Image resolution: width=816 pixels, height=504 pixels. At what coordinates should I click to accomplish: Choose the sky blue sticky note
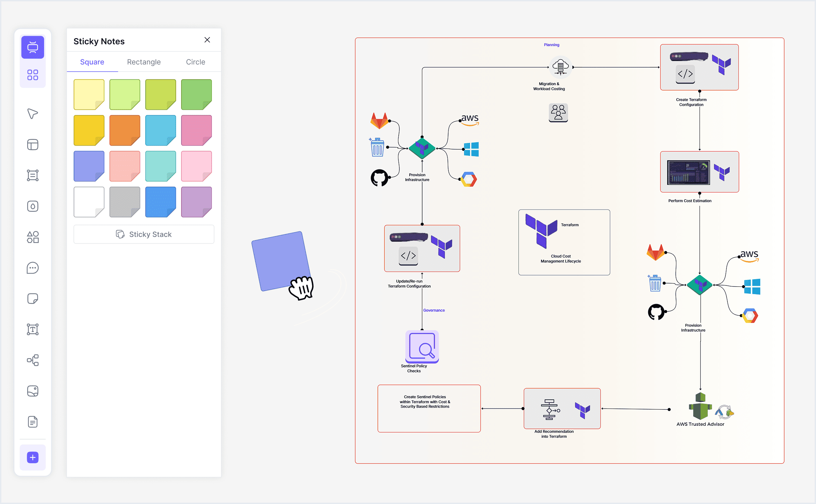pyautogui.click(x=161, y=130)
